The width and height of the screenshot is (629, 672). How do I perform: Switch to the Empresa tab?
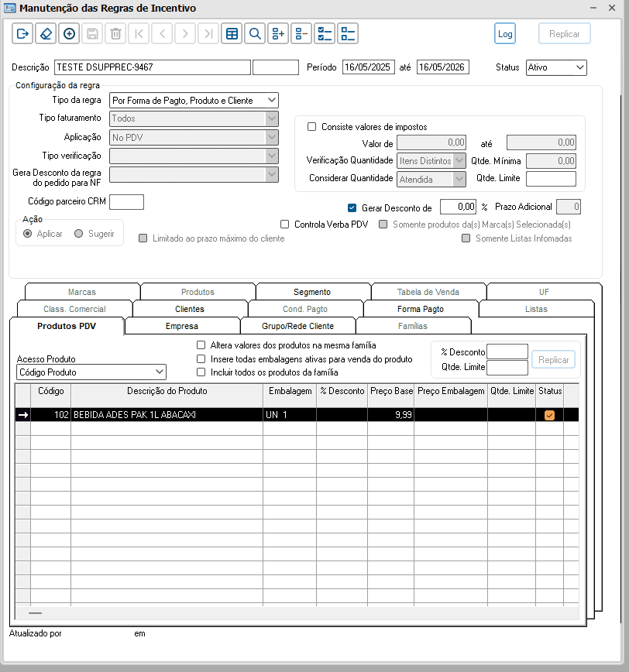click(x=182, y=326)
